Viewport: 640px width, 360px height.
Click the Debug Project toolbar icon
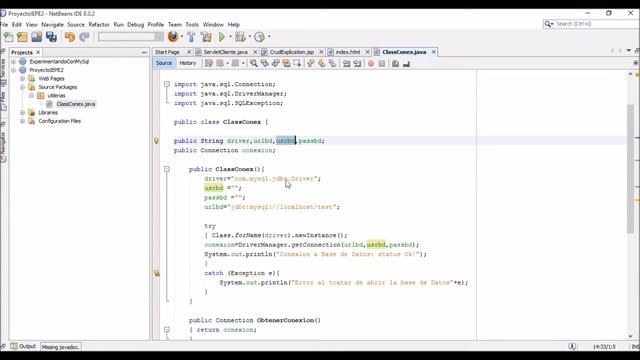240,37
